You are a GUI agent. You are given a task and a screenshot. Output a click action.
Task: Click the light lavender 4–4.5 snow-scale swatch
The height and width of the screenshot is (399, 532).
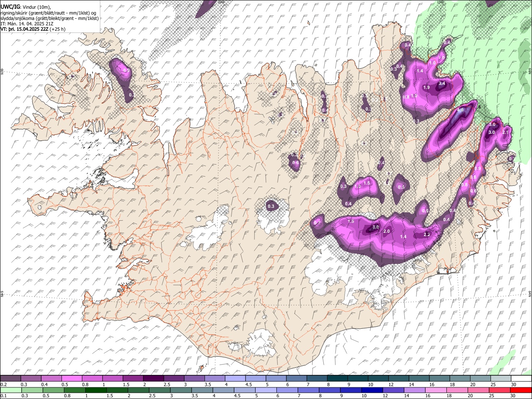(235, 379)
